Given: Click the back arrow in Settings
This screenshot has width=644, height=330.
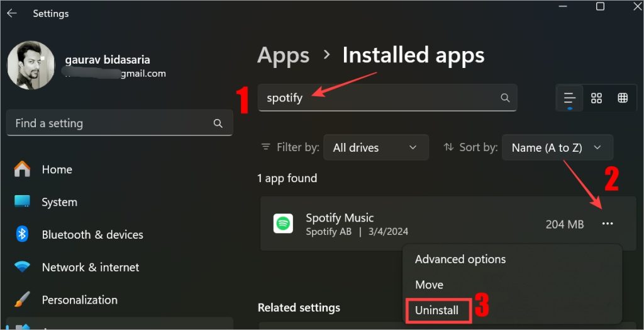Looking at the screenshot, I should (x=11, y=13).
